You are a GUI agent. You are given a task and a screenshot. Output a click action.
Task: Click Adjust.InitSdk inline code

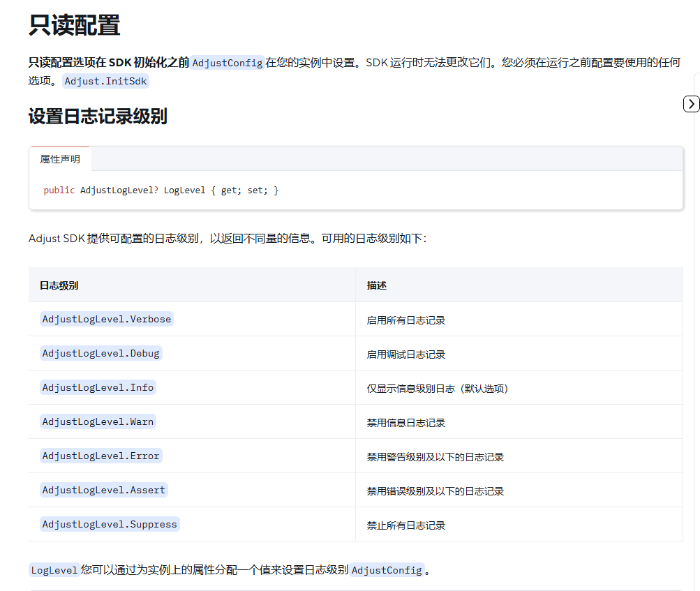(105, 81)
